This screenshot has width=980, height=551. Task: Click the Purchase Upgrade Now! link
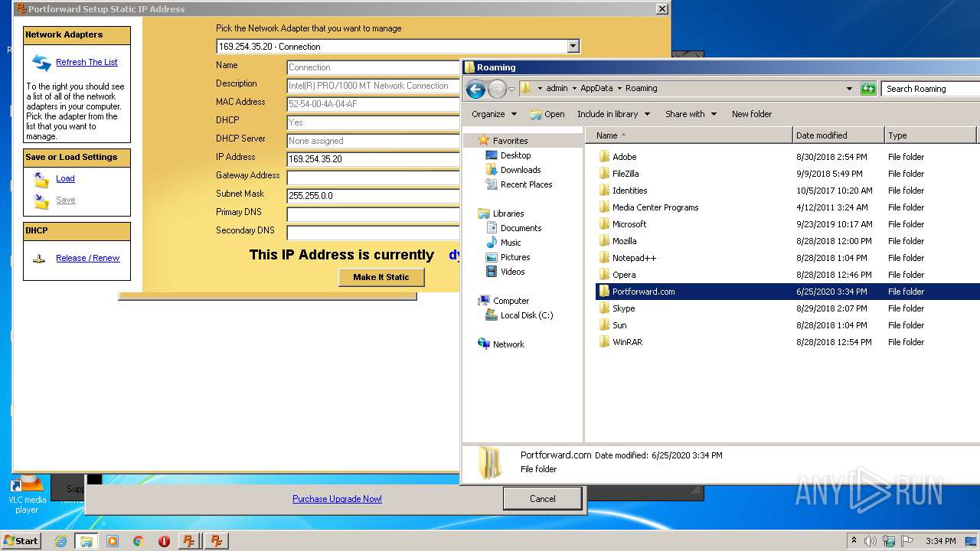(x=337, y=499)
